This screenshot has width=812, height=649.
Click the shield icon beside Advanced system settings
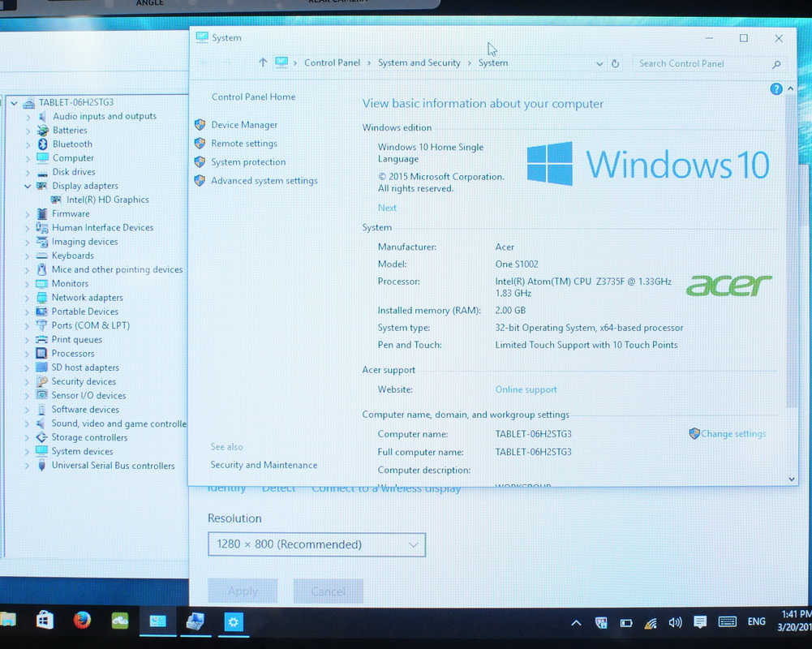pos(200,181)
